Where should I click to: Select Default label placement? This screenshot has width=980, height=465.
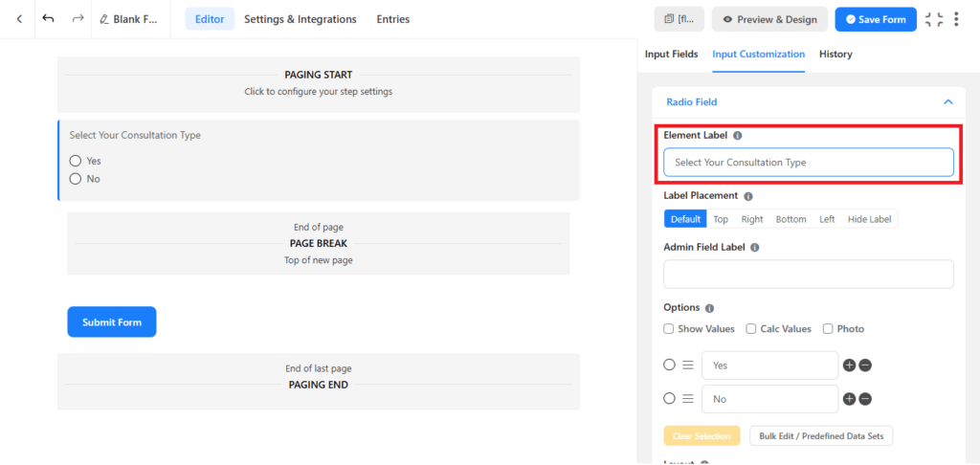[685, 219]
